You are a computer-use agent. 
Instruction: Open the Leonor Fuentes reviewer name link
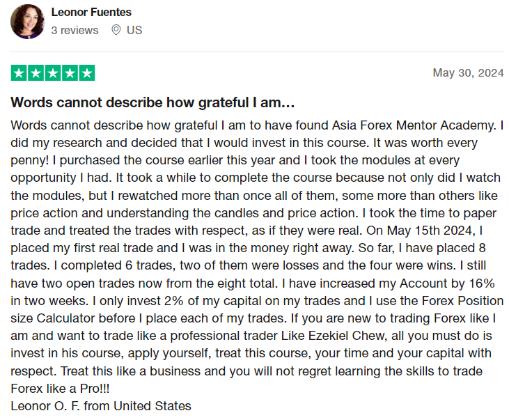click(x=91, y=12)
